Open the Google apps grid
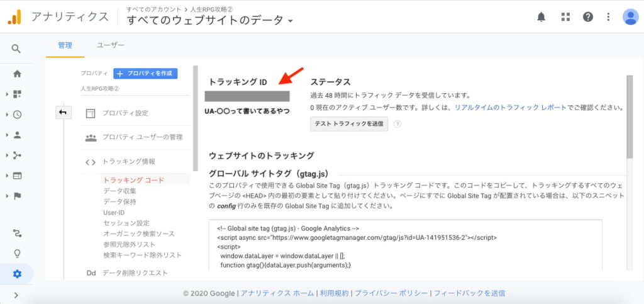644x304 pixels. (565, 17)
